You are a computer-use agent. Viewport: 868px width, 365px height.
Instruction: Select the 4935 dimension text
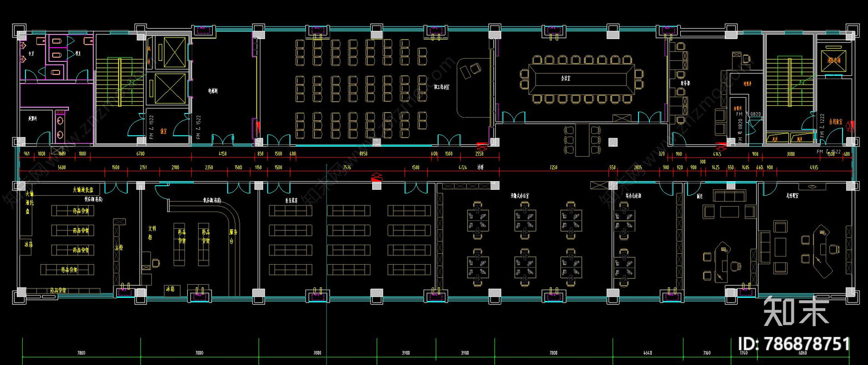coord(814,168)
